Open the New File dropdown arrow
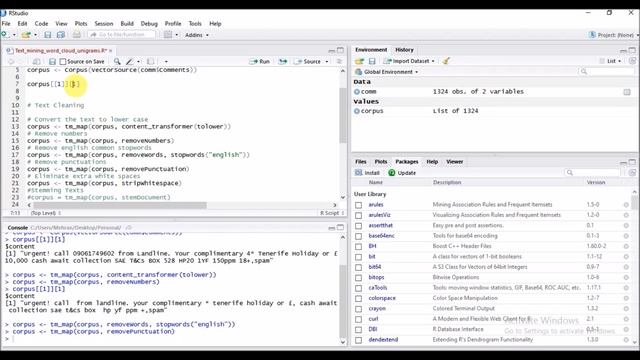Viewport: 640px width, 360px height. [14, 35]
